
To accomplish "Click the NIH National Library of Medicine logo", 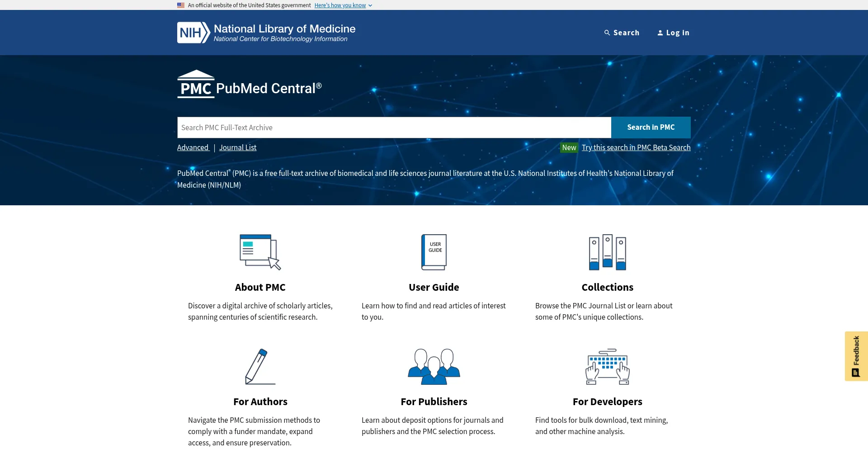I will [x=266, y=33].
